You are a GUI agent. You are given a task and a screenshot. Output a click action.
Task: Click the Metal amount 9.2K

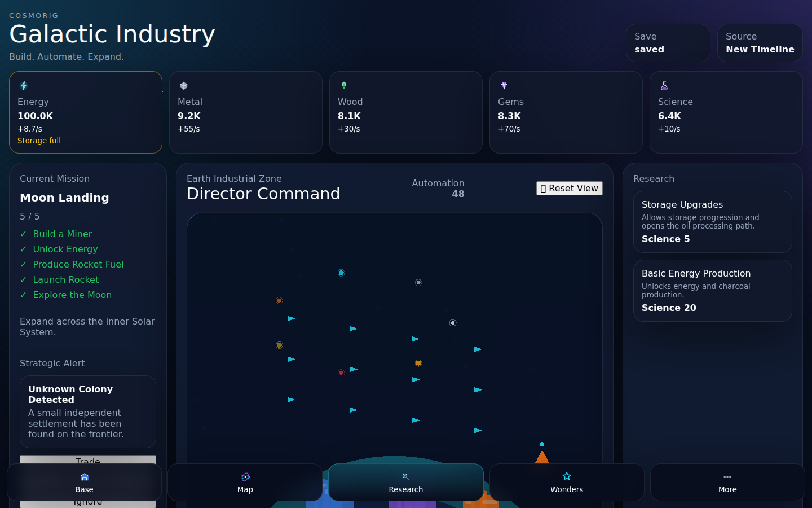[x=189, y=116]
